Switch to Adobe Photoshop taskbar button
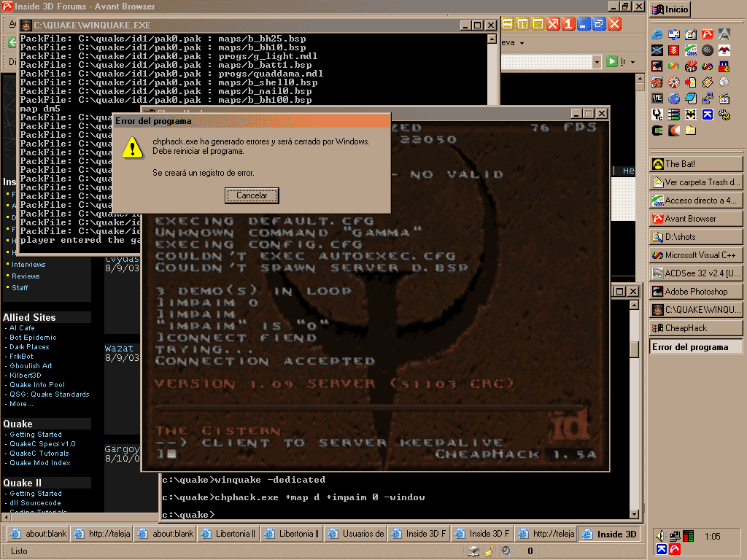The image size is (747, 560). (695, 292)
